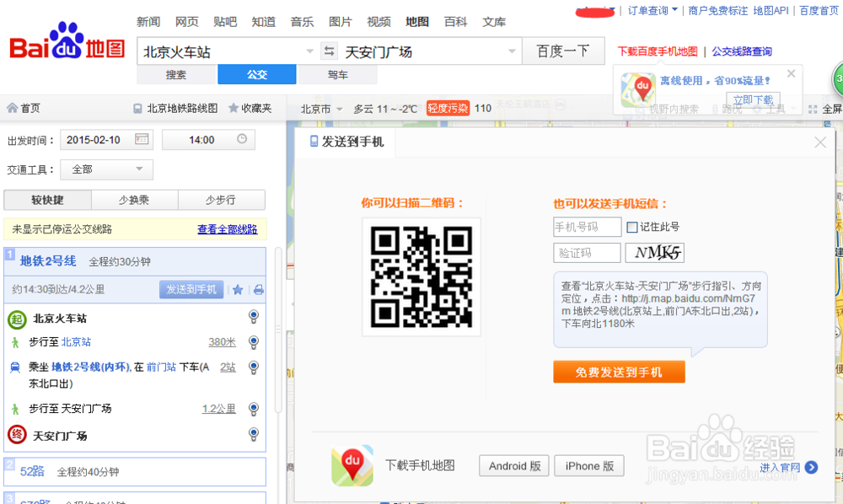Image resolution: width=843 pixels, height=504 pixels.
Task: Click the 商户免费标注 link
Action: click(x=717, y=11)
